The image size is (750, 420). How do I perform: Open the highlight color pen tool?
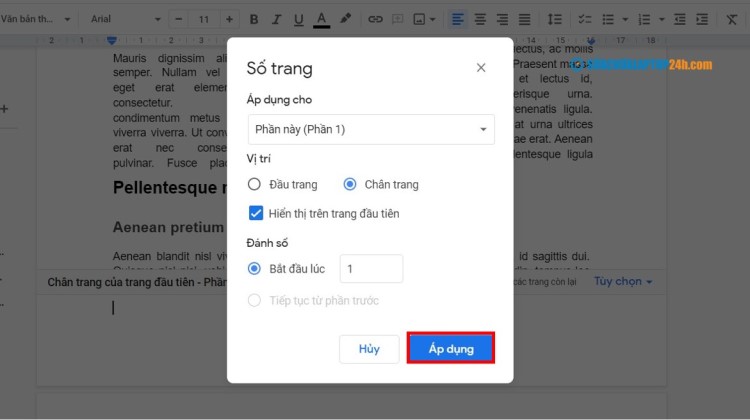point(345,19)
